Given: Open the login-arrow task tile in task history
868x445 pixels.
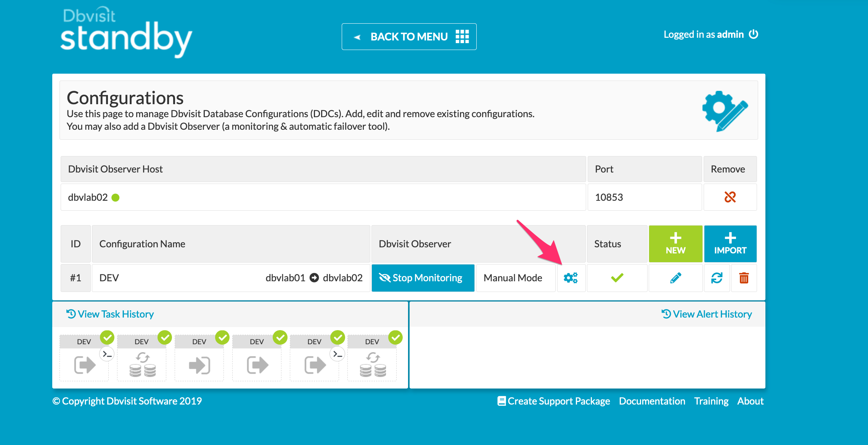Looking at the screenshot, I should click(199, 359).
